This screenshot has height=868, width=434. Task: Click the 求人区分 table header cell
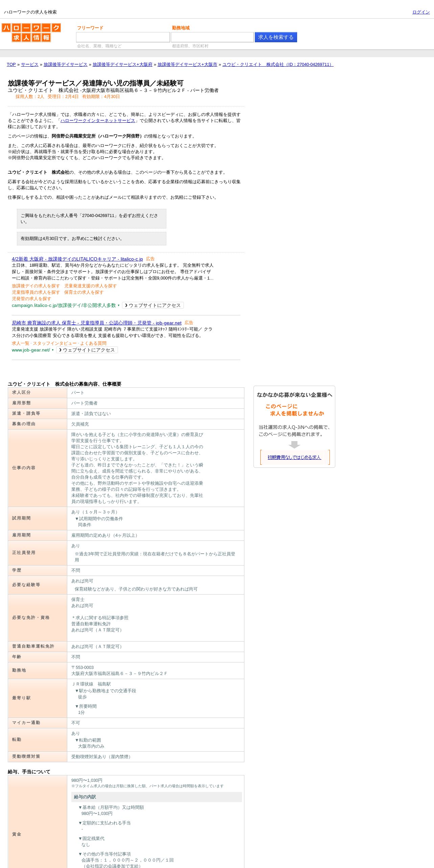pyautogui.click(x=38, y=392)
